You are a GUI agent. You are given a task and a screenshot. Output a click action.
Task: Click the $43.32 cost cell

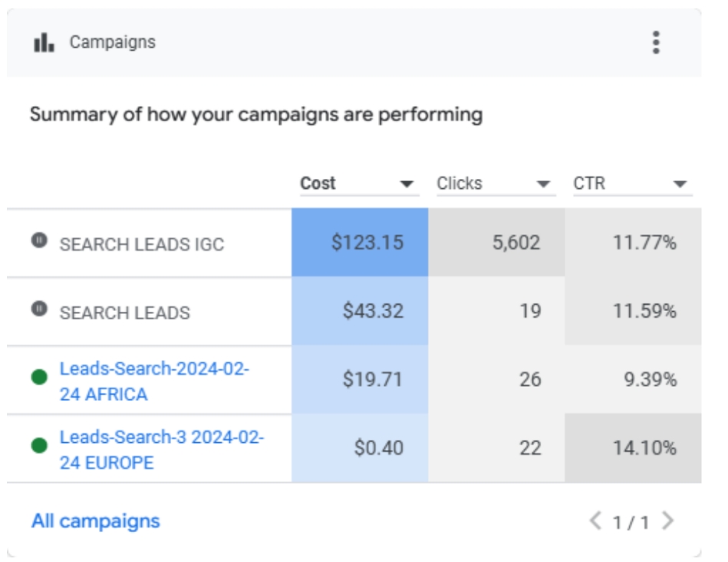(x=360, y=310)
